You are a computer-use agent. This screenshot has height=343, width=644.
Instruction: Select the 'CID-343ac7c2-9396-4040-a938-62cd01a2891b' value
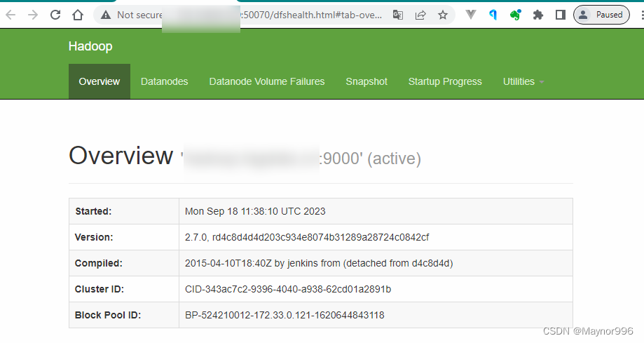click(x=288, y=289)
